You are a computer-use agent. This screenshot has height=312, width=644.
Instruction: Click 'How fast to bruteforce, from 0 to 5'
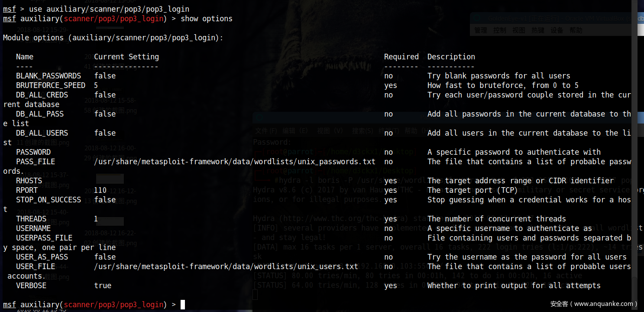point(503,85)
